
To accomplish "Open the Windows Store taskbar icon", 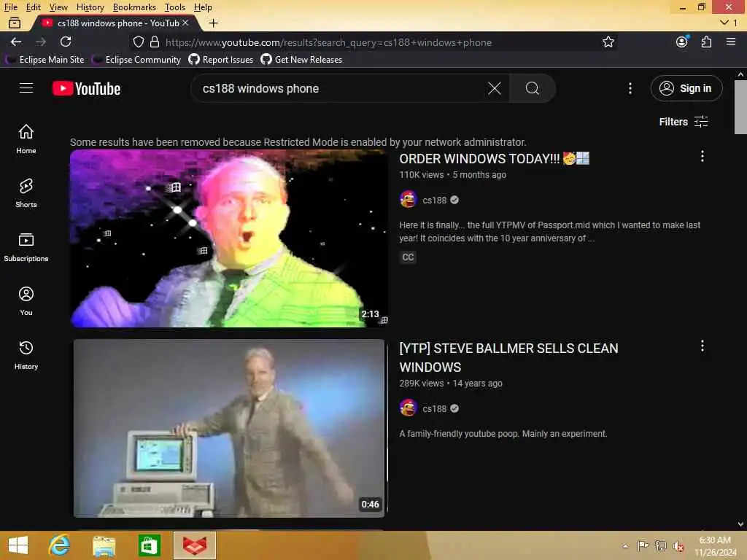I will 149,545.
